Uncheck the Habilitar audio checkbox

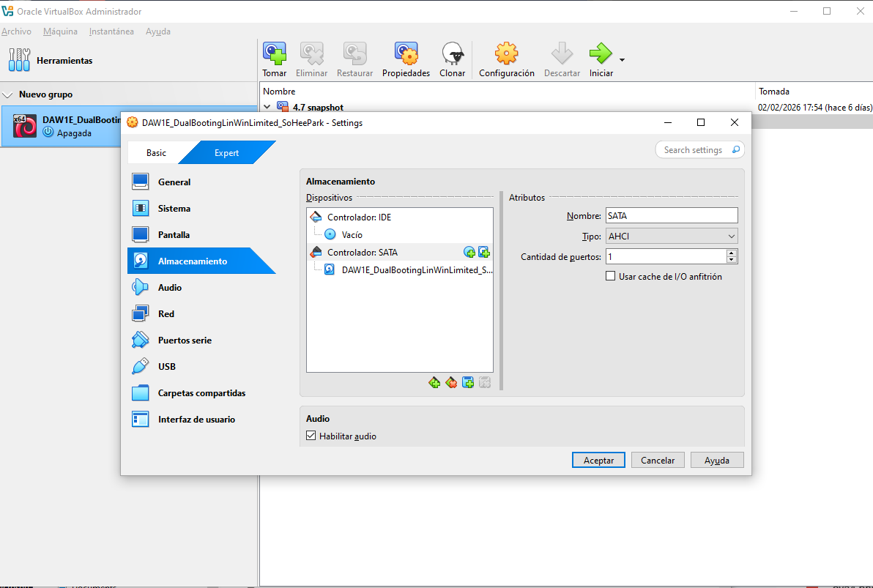coord(311,436)
